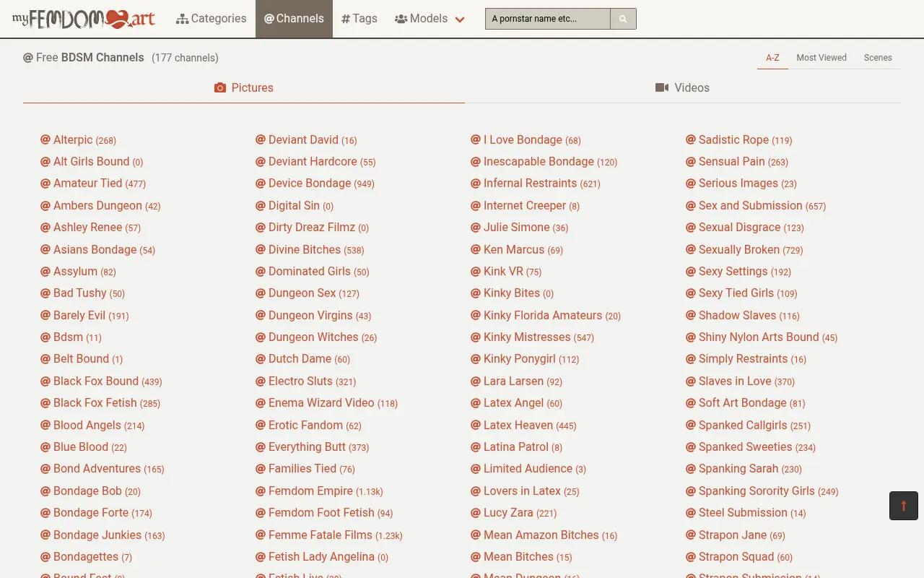
Task: Open the Belt Bound channel link
Action: pos(82,359)
